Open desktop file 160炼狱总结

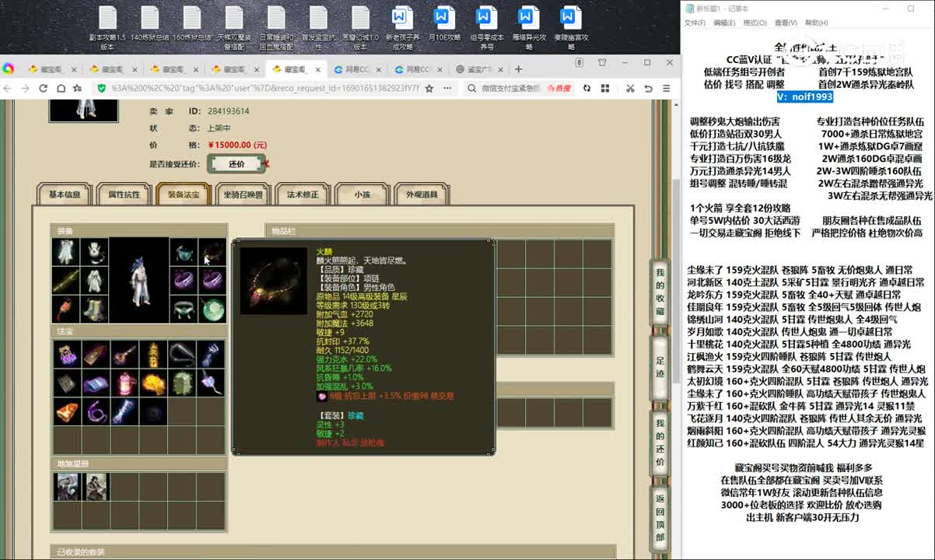[x=192, y=27]
